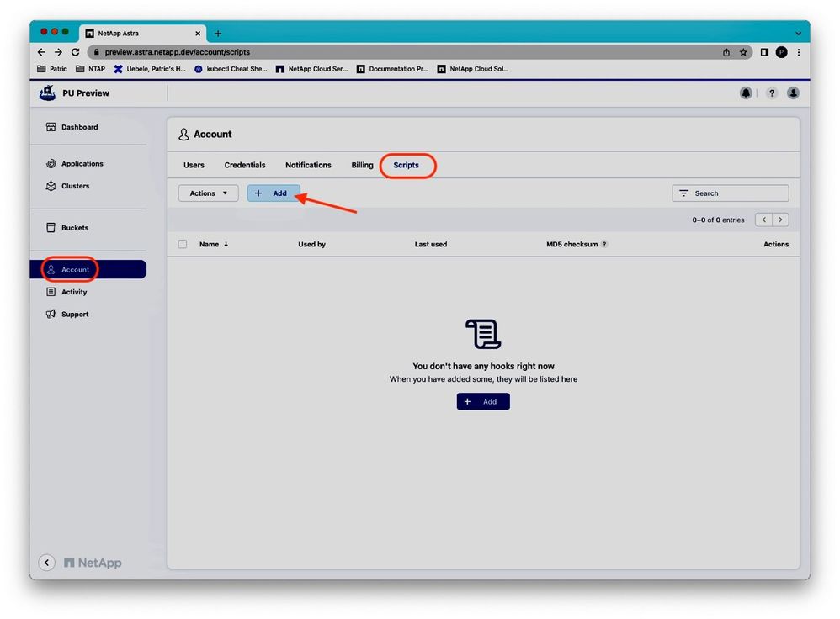The image size is (840, 619).
Task: Select Account in the sidebar
Action: (x=88, y=269)
